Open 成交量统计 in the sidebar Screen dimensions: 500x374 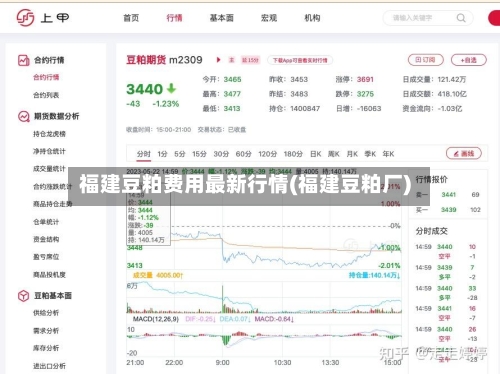(49, 169)
